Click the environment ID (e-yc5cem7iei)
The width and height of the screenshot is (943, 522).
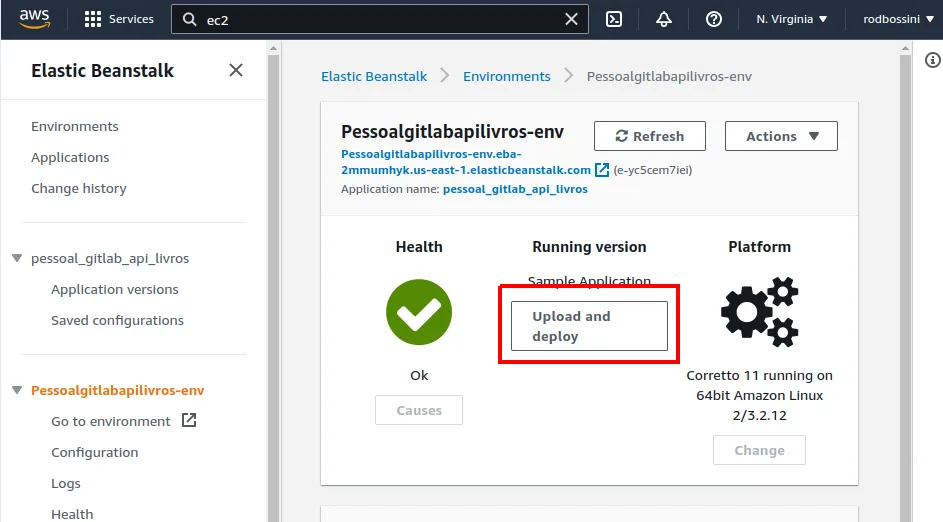tap(653, 170)
